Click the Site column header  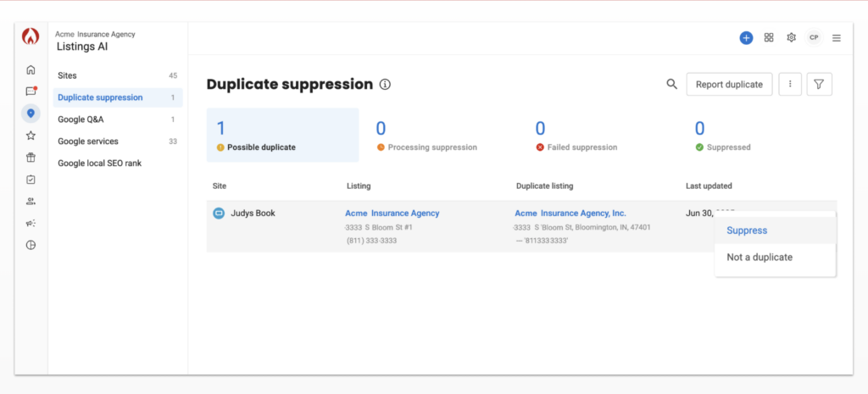(220, 186)
